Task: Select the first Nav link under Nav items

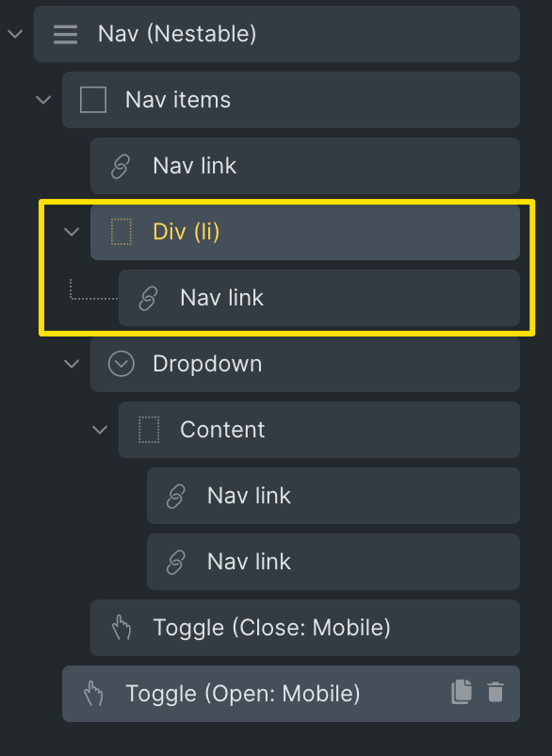Action: point(305,166)
